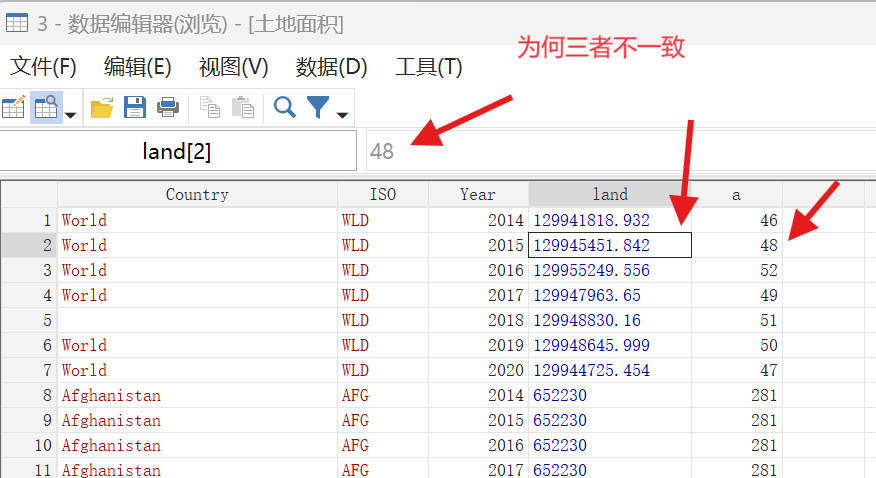Open the 视图(V) menu
The image size is (876, 478).
234,67
